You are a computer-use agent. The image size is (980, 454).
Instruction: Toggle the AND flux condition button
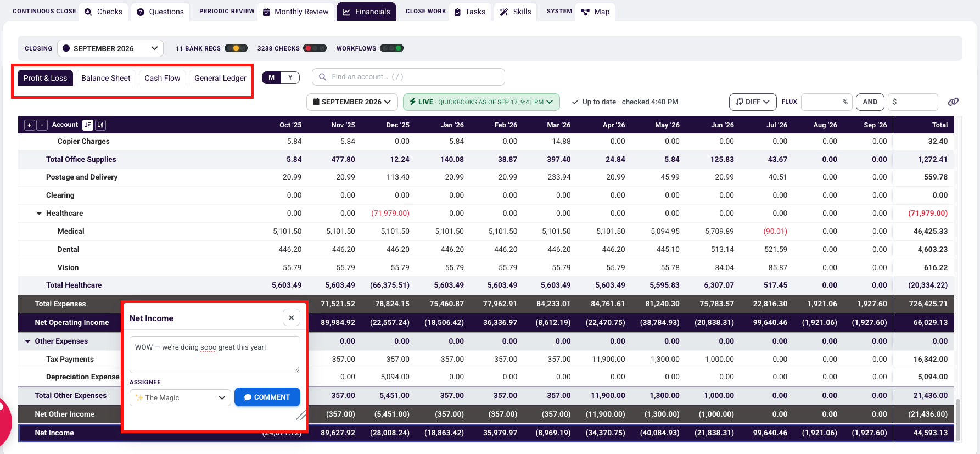coord(870,102)
